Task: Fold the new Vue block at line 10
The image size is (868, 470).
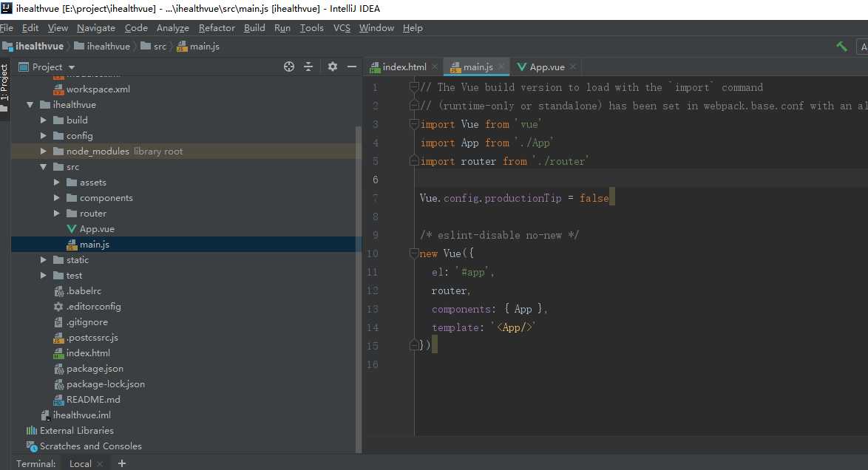Action: point(413,253)
